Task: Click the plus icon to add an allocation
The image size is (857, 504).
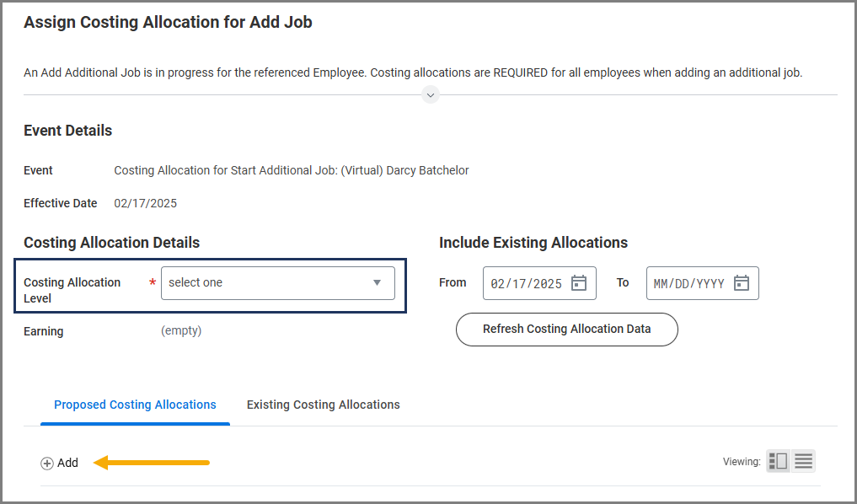Action: click(x=47, y=463)
